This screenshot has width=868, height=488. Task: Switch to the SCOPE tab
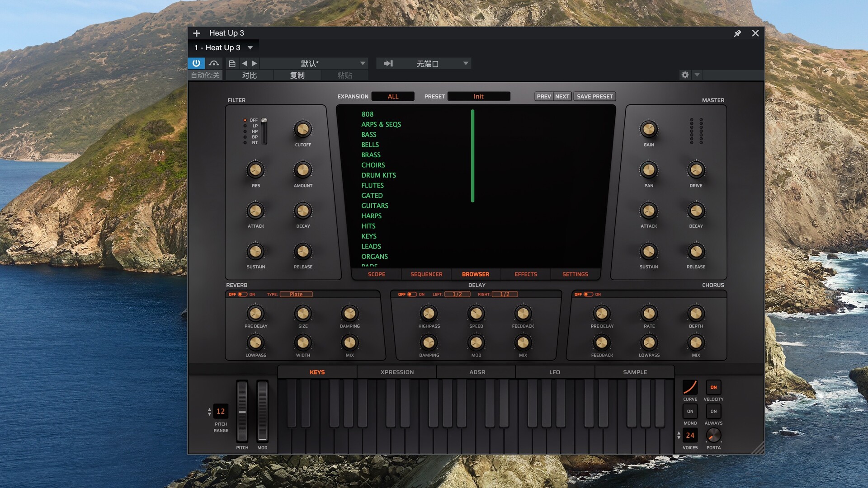point(377,274)
